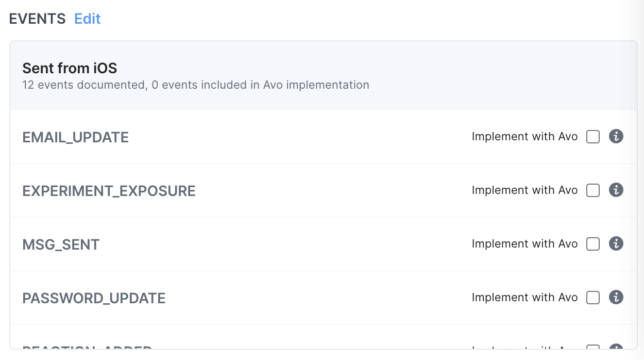Click the Implement with Avo label for MSG_SENT
644x360 pixels.
(524, 244)
